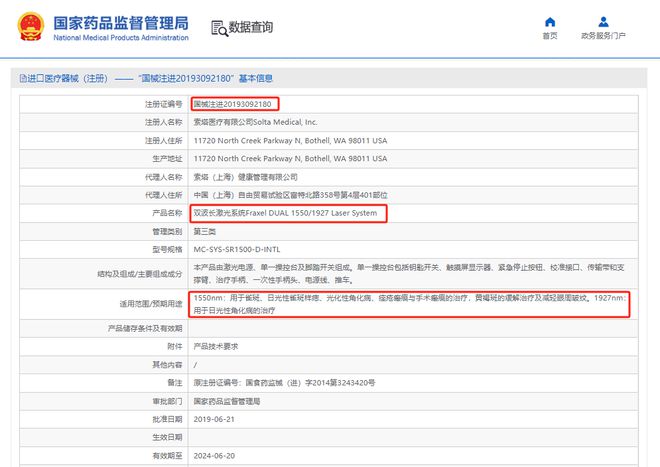The height and width of the screenshot is (467, 660).
Task: Click the 其他内容 row label
Action: pos(167,365)
